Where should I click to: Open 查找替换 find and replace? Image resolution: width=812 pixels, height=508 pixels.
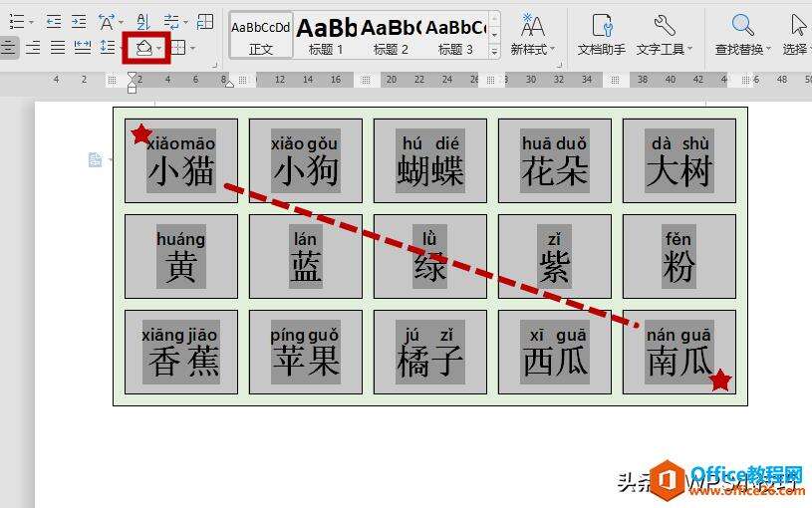pos(742,35)
